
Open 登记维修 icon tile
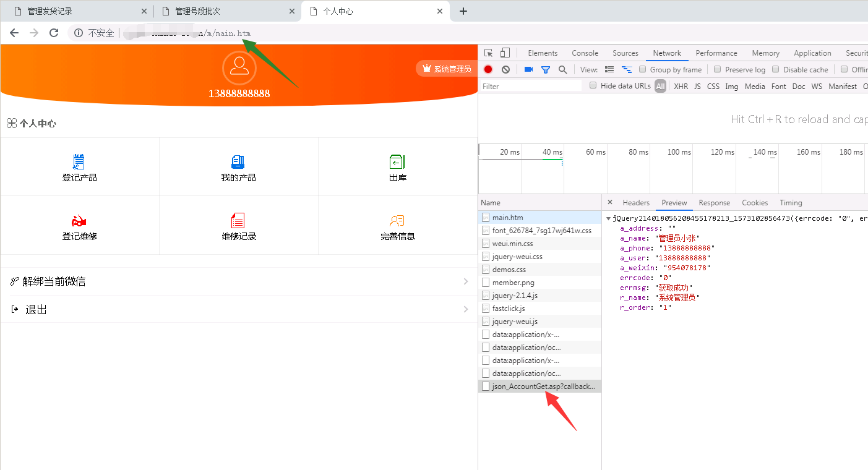click(x=80, y=226)
